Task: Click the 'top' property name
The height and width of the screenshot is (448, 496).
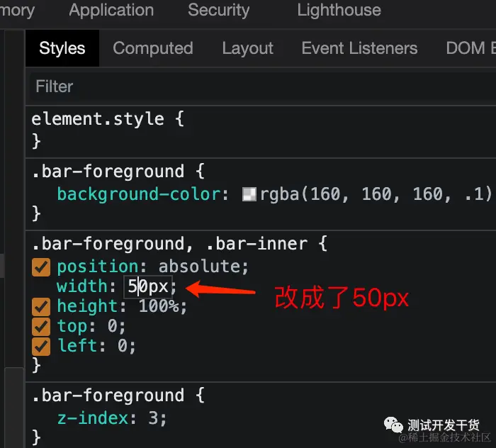Action: pyautogui.click(x=72, y=326)
